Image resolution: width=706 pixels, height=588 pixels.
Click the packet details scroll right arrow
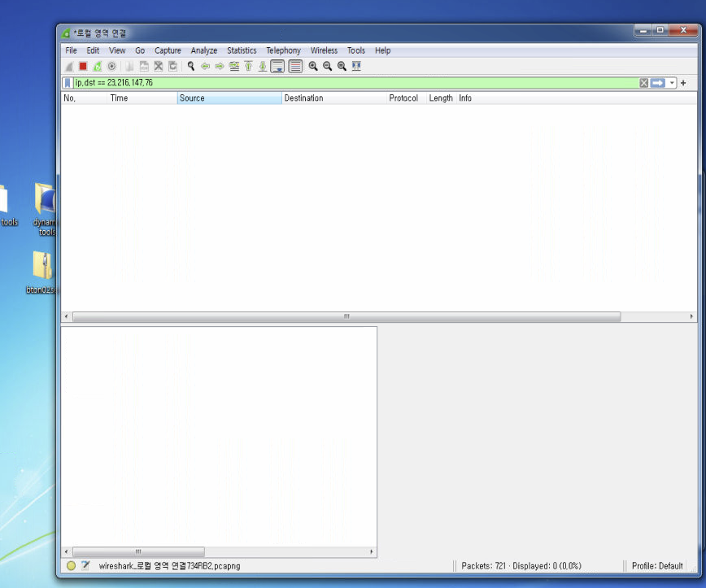[372, 551]
